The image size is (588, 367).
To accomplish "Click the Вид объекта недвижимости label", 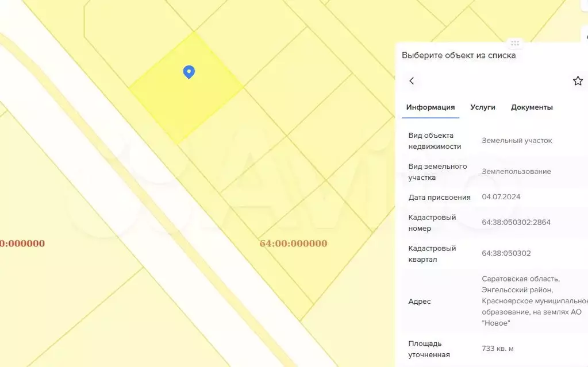I will pyautogui.click(x=435, y=141).
